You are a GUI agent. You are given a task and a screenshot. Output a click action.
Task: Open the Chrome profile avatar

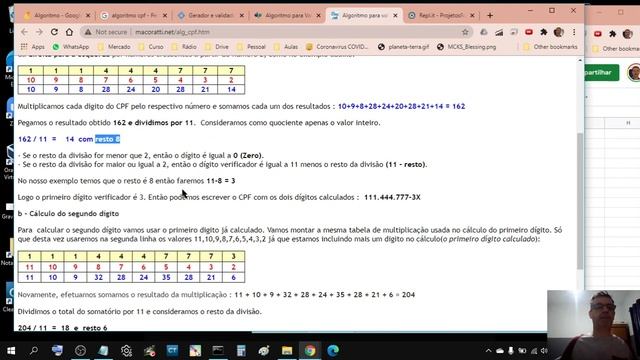[558, 32]
